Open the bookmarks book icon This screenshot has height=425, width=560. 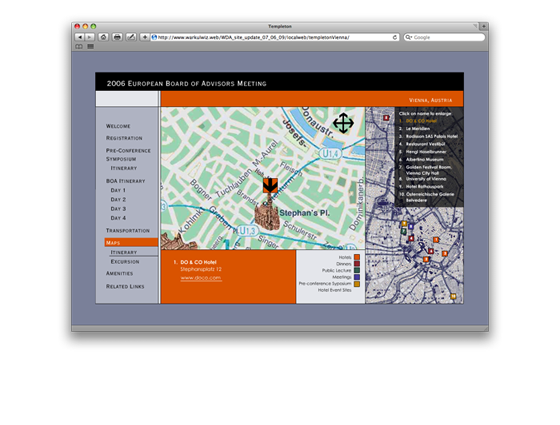click(x=79, y=46)
